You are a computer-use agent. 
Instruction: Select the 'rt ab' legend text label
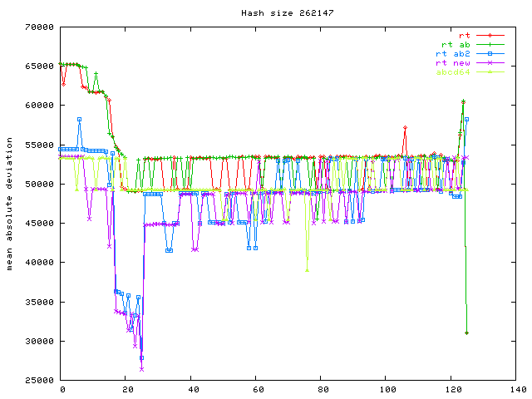pyautogui.click(x=455, y=44)
